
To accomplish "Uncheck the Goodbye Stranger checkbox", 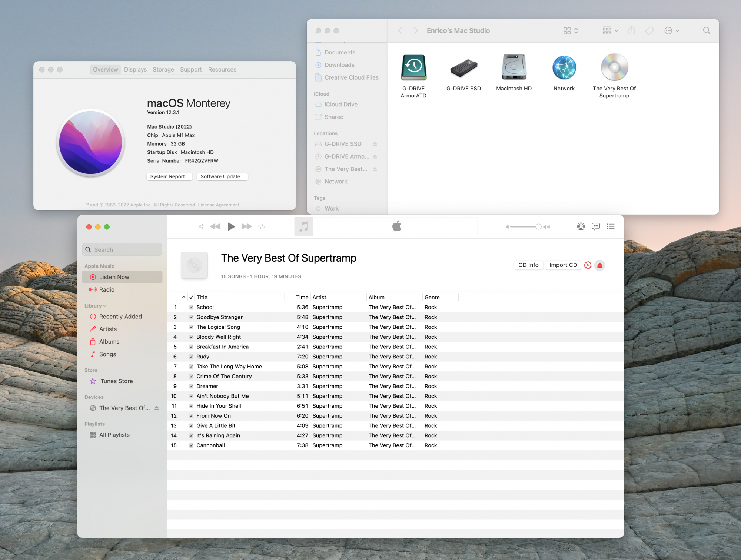I will click(x=191, y=317).
